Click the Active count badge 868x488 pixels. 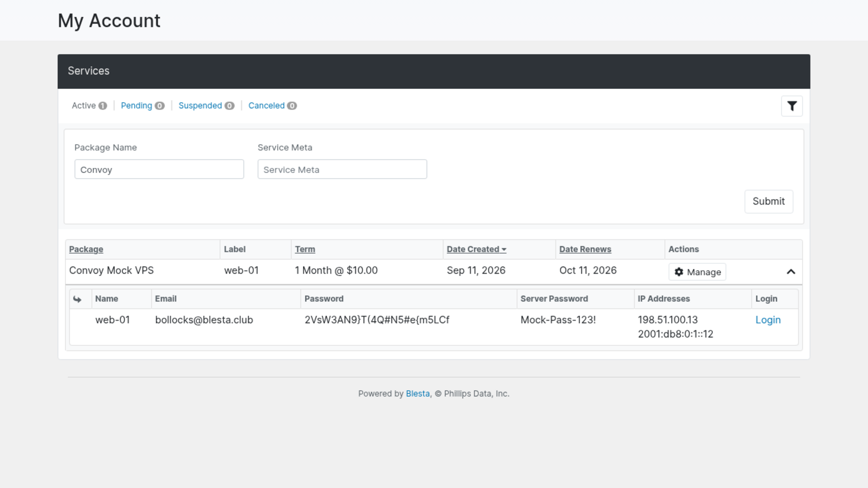coord(103,106)
